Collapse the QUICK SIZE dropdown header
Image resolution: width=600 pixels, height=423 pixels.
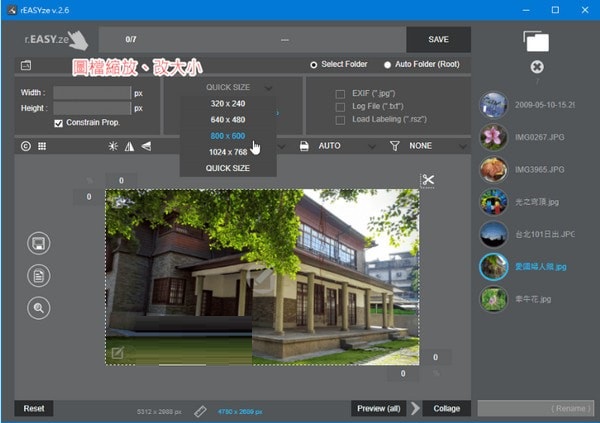coord(238,87)
